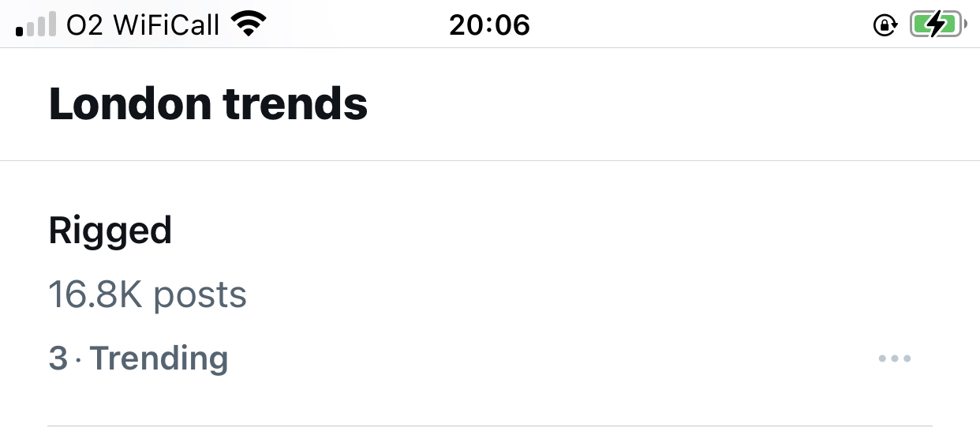
Task: Click the rank number 3
Action: [58, 358]
